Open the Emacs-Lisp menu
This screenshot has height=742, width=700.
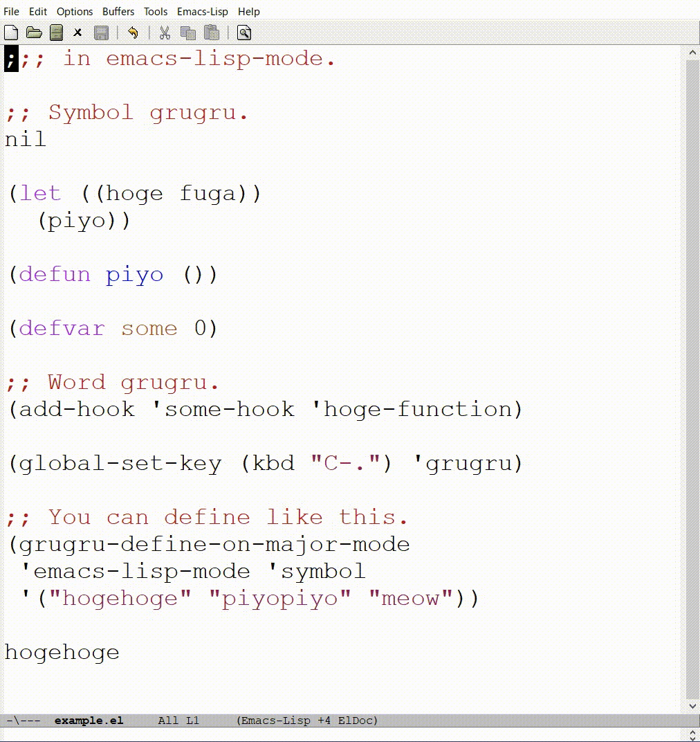(203, 11)
